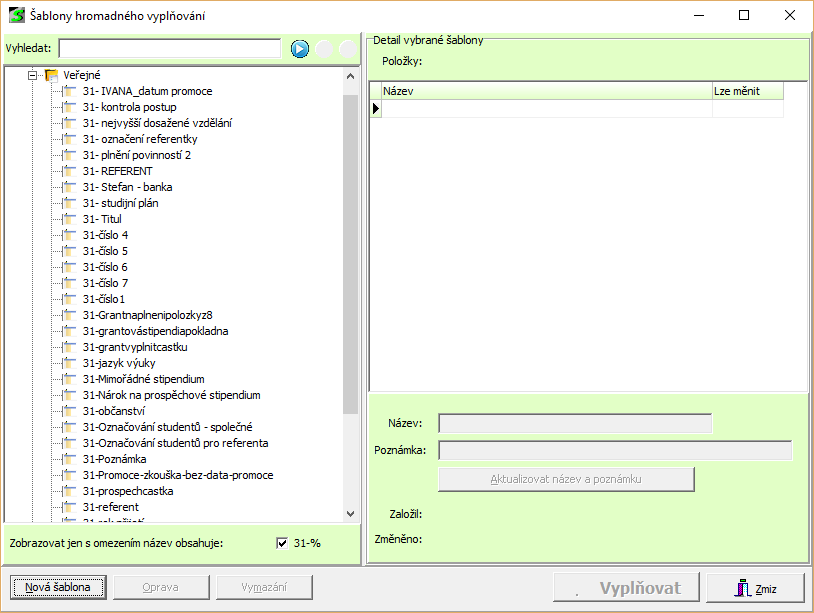Click the folder icon beside 31-Poznámka

click(x=69, y=459)
